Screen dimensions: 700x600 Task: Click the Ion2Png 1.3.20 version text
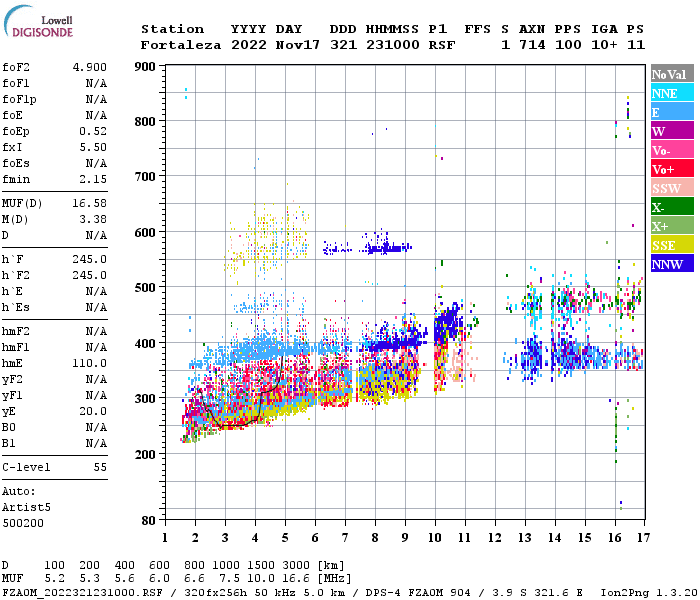[x=649, y=593]
